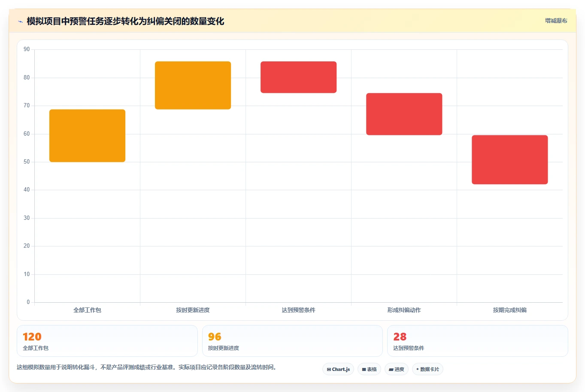Click the 形成纠偏动作 x-axis label
585x392 pixels.
[x=404, y=310]
